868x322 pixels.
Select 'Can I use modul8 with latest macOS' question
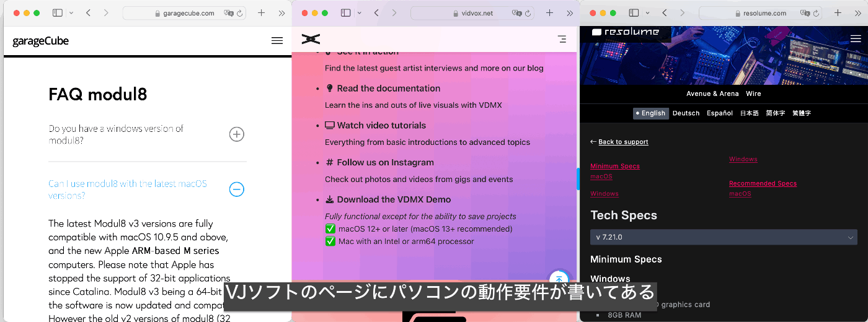pos(128,189)
